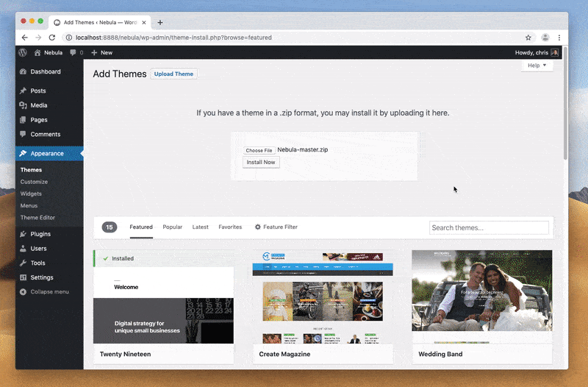Open Menus in the Appearance submenu
Image resolution: width=588 pixels, height=387 pixels.
29,206
